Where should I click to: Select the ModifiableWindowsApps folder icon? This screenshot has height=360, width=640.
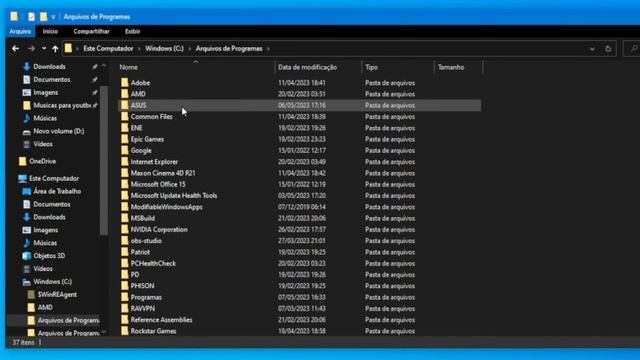124,207
